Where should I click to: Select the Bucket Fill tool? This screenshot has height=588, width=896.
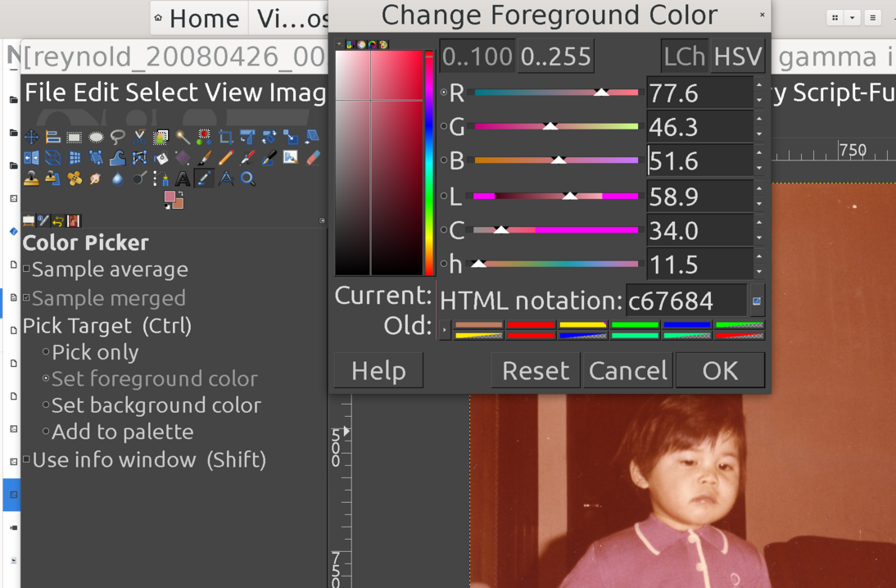coord(161,157)
